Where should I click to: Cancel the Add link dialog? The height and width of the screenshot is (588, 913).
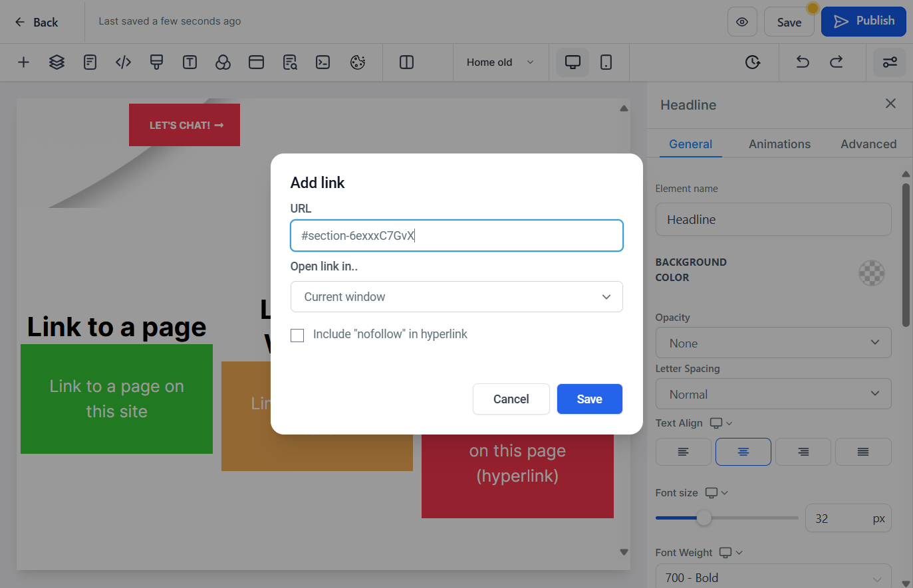point(511,399)
